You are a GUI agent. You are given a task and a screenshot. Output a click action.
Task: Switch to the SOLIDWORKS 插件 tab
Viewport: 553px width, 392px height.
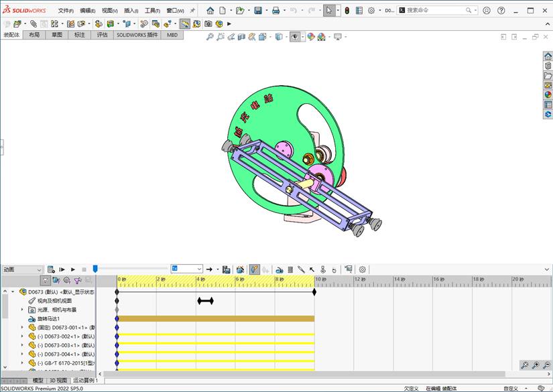click(x=137, y=35)
